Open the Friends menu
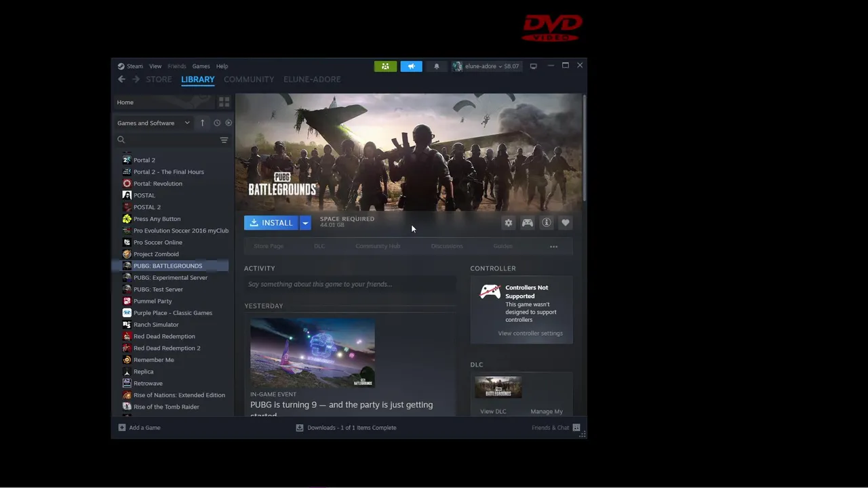The image size is (868, 488). pyautogui.click(x=177, y=66)
